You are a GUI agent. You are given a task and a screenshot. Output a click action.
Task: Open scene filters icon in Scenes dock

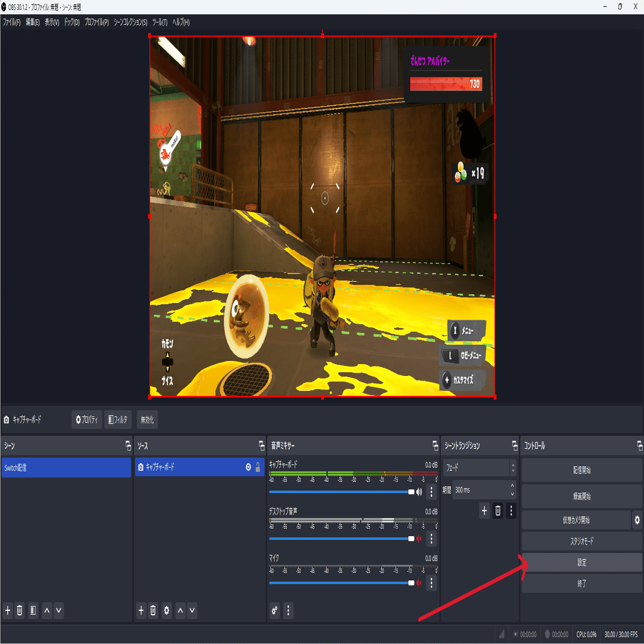pos(33,610)
